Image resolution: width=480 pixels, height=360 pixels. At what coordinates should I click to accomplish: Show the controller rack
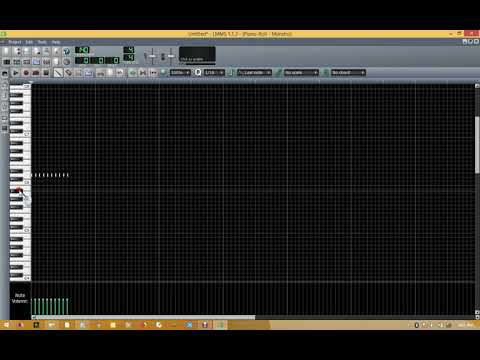click(x=67, y=62)
